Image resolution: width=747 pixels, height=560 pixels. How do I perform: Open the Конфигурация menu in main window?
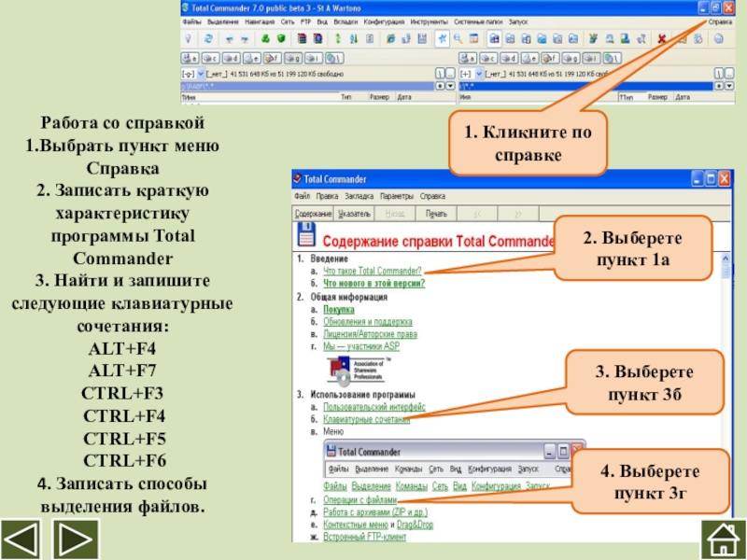pos(384,21)
